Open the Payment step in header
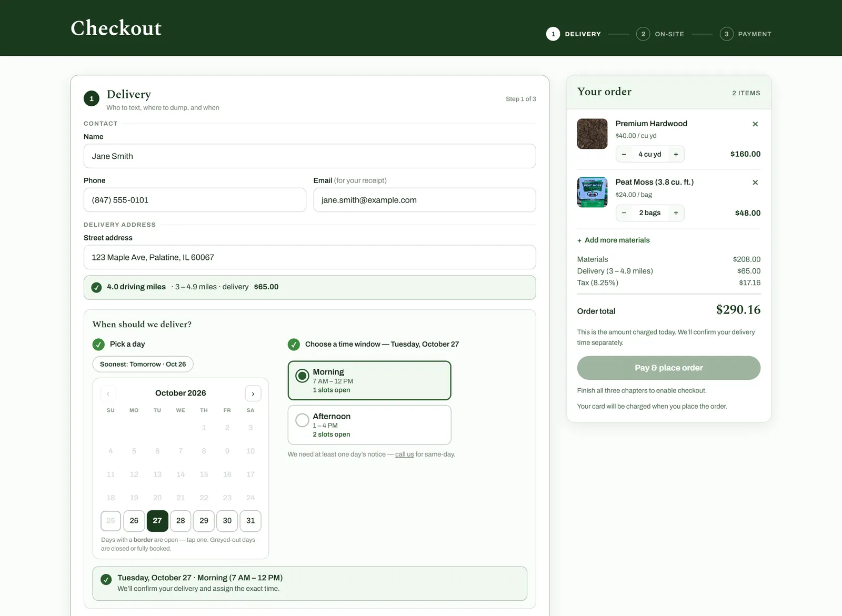This screenshot has width=842, height=616. pyautogui.click(x=746, y=34)
